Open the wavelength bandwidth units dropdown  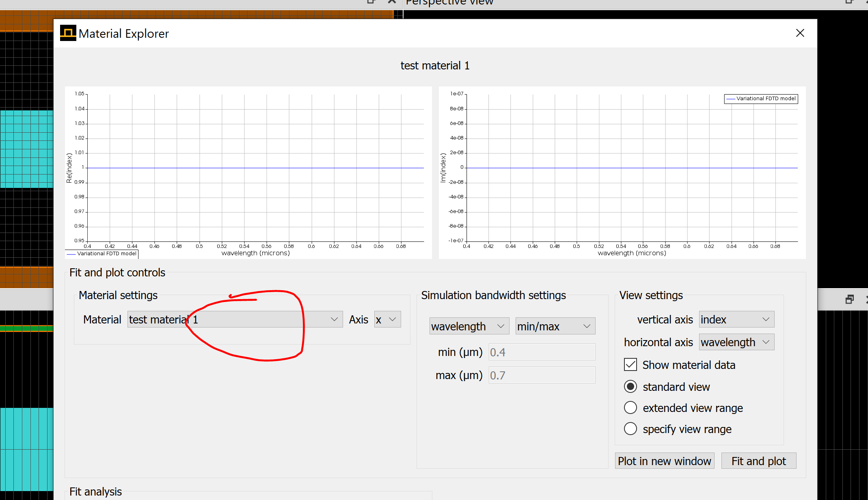click(469, 326)
